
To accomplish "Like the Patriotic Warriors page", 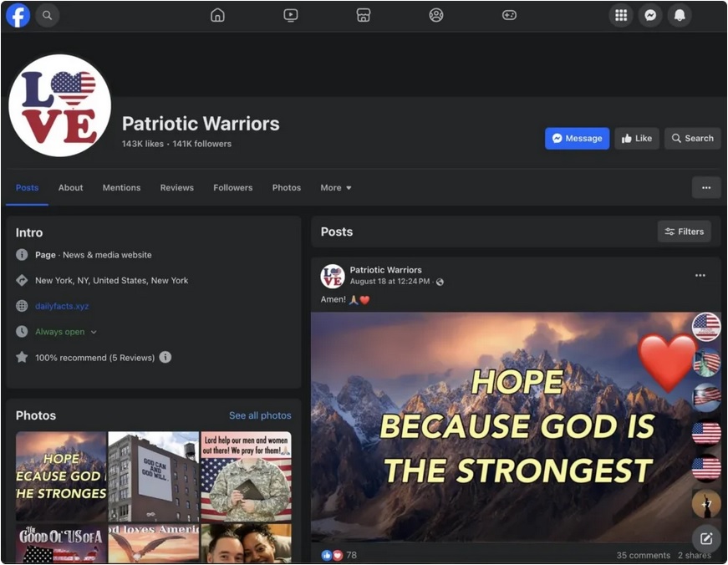I will (x=636, y=139).
